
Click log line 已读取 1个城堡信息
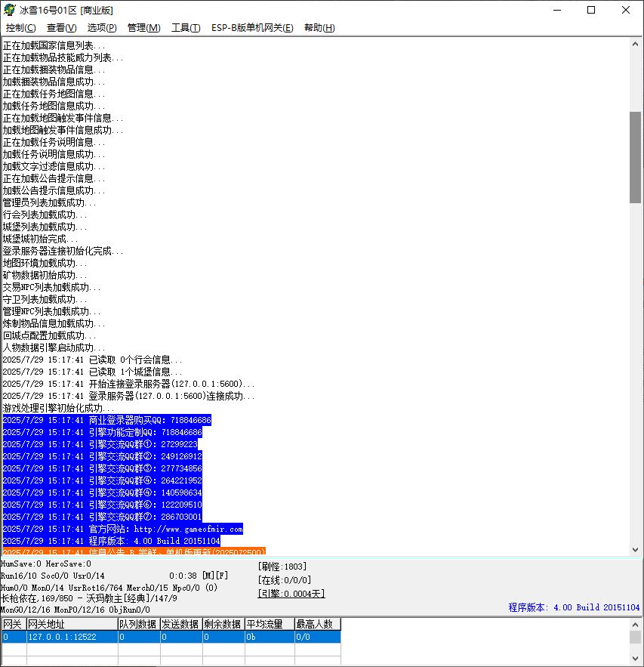pyautogui.click(x=92, y=372)
